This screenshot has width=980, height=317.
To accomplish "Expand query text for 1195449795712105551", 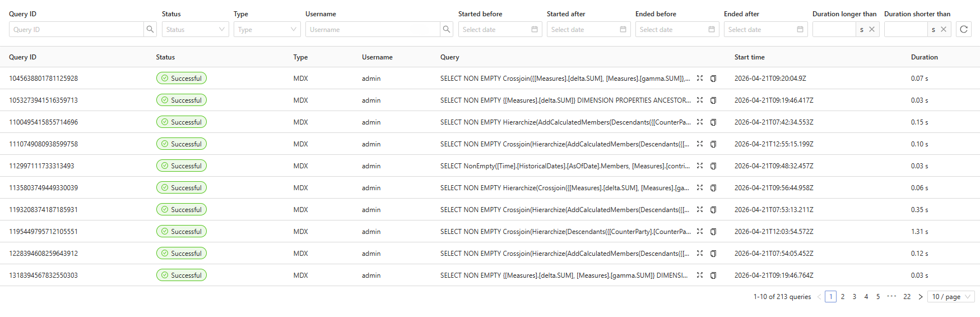I will pyautogui.click(x=700, y=232).
